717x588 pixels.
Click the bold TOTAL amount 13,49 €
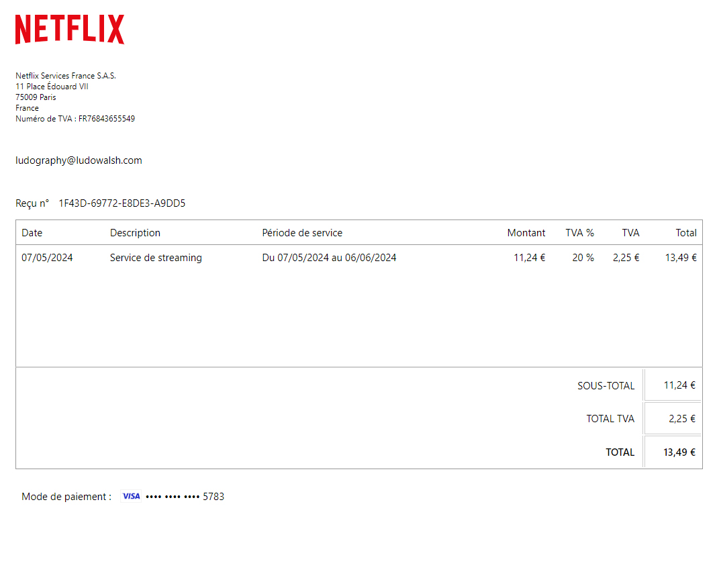[679, 452]
